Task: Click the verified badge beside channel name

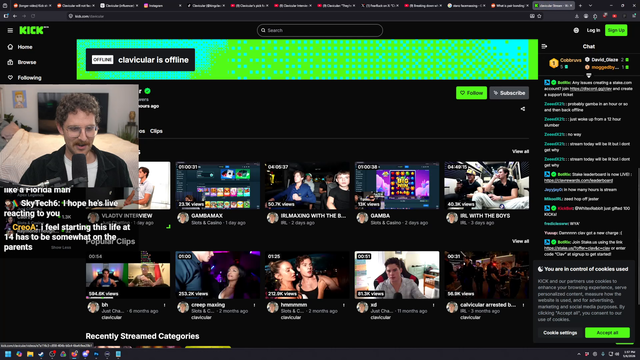Action: pyautogui.click(x=147, y=91)
